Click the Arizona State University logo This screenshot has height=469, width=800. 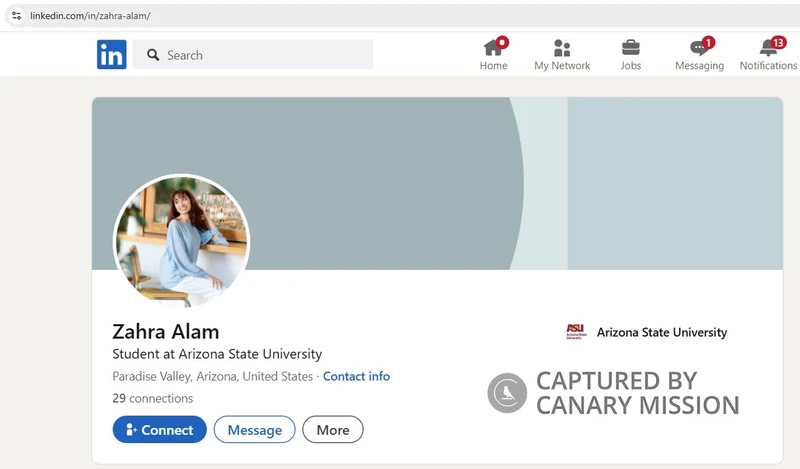576,332
